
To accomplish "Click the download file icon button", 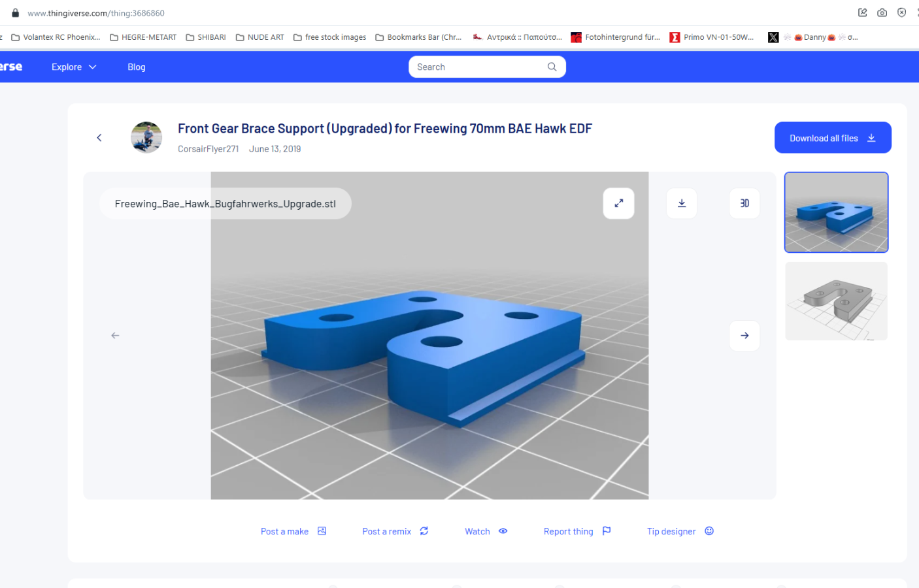I will coord(681,203).
